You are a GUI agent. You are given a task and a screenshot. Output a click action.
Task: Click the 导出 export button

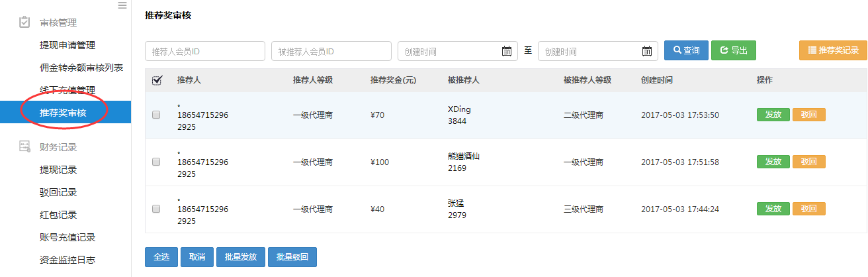tap(733, 50)
